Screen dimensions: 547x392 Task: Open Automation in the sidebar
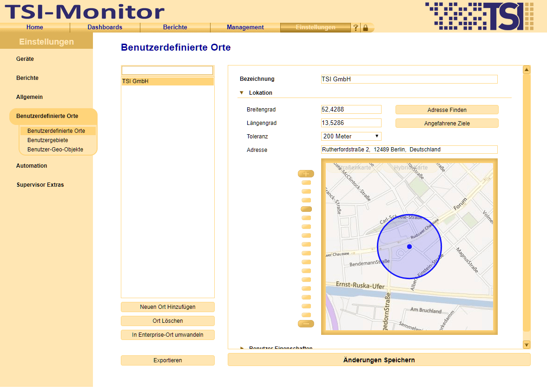tap(32, 166)
